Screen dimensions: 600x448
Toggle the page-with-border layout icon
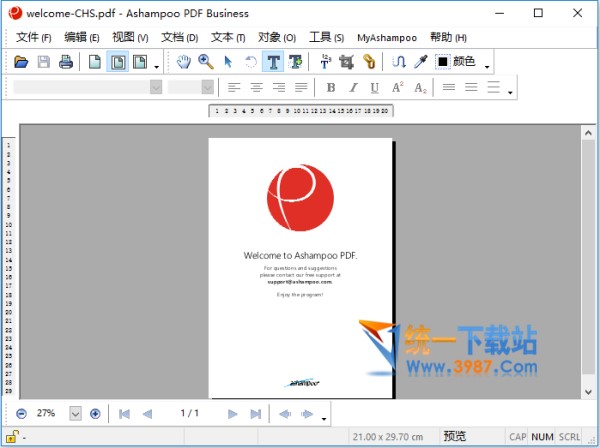117,62
